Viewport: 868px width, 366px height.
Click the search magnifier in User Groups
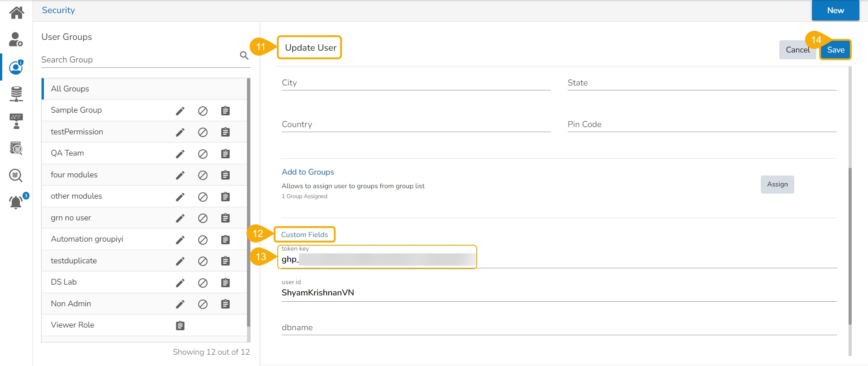coord(244,56)
